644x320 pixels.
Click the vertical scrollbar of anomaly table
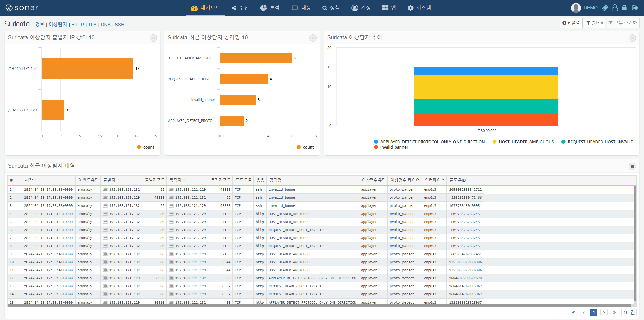coord(635,243)
